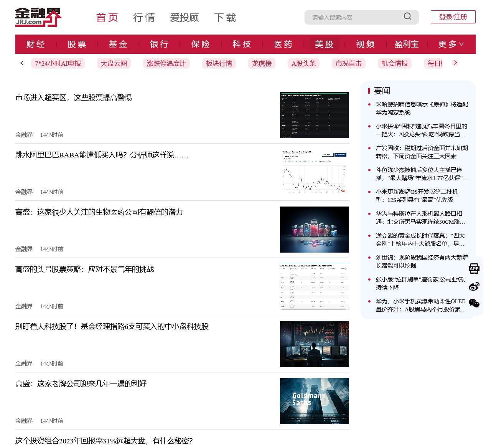Open article 高盛的头号股票策略

pyautogui.click(x=84, y=269)
